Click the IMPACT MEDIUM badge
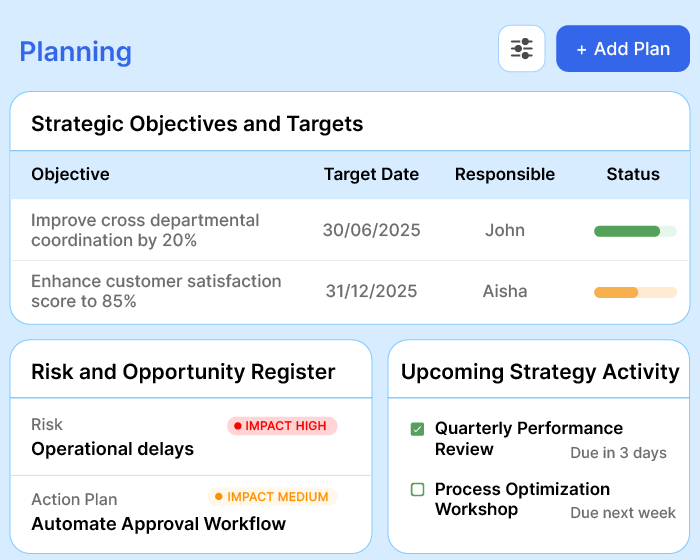The height and width of the screenshot is (560, 700). coord(272,497)
